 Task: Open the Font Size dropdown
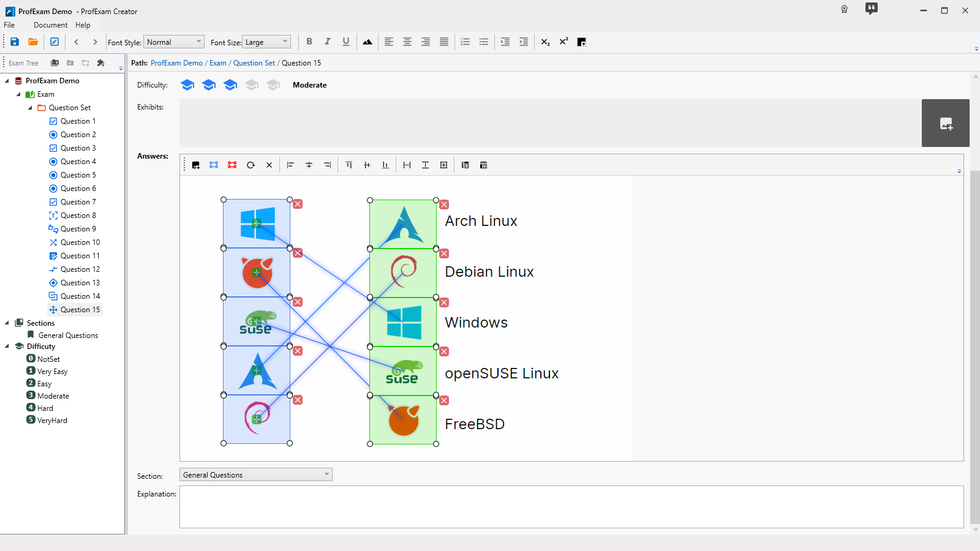point(266,42)
